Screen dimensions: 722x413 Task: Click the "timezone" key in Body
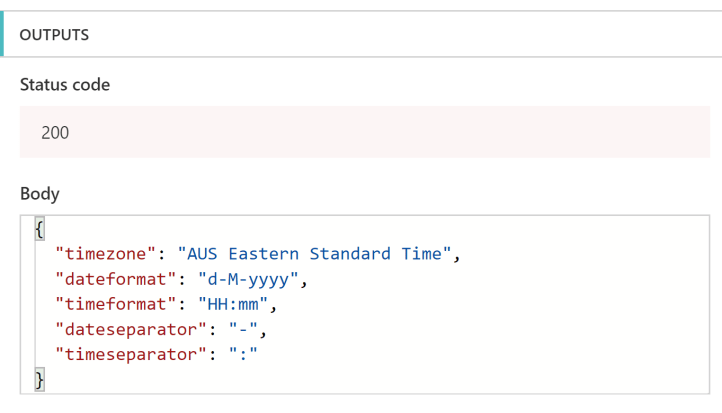(107, 254)
